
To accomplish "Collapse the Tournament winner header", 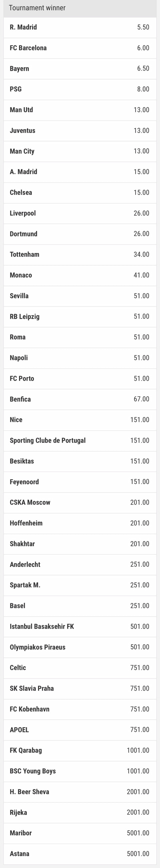I will click(80, 8).
